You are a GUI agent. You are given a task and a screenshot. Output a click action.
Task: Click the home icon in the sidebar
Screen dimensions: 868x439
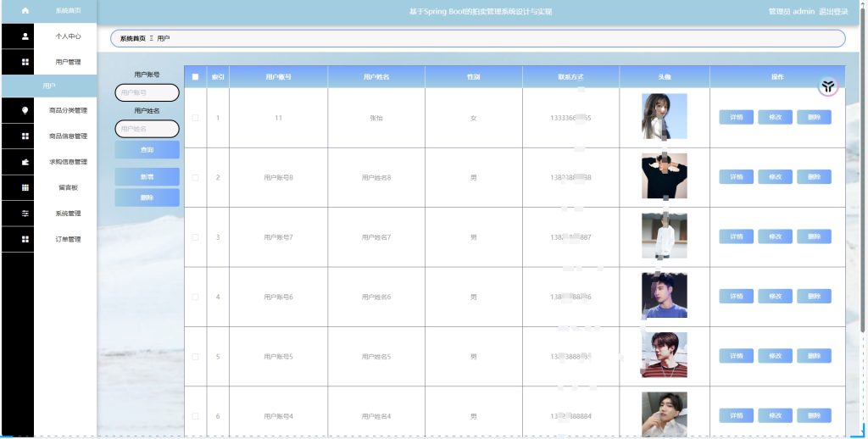click(x=25, y=10)
